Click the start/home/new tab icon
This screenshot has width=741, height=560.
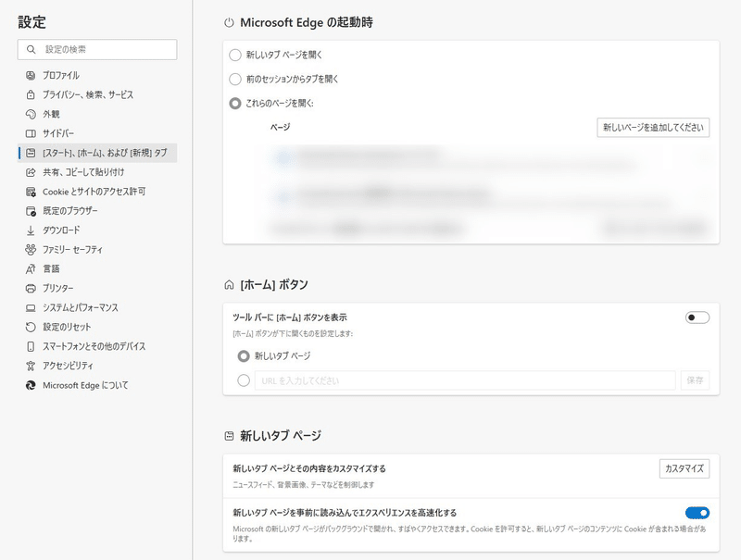31,153
